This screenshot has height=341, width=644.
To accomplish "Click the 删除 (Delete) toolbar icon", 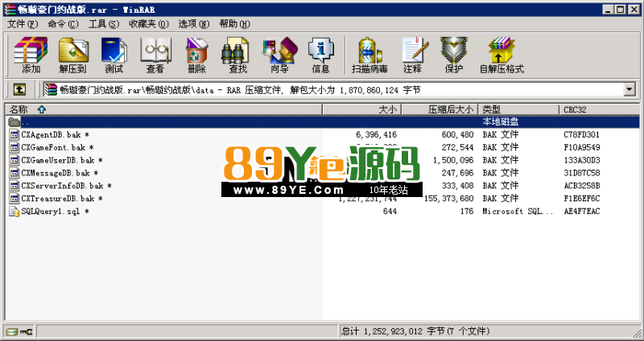I will [x=196, y=55].
